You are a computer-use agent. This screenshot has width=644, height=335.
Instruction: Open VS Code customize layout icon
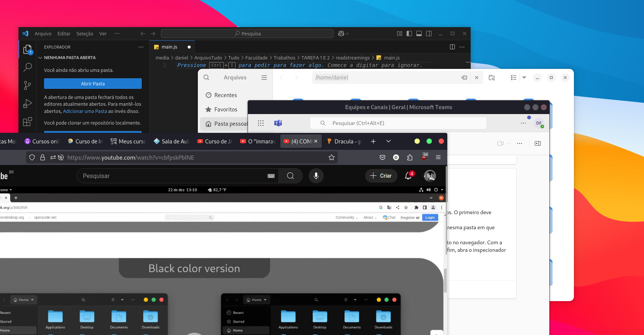coord(399,33)
